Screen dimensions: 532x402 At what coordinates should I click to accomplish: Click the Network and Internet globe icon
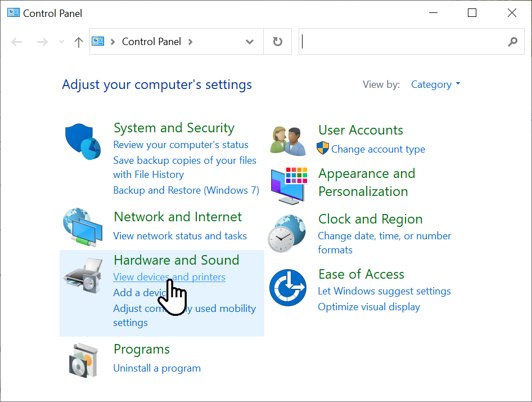click(83, 227)
